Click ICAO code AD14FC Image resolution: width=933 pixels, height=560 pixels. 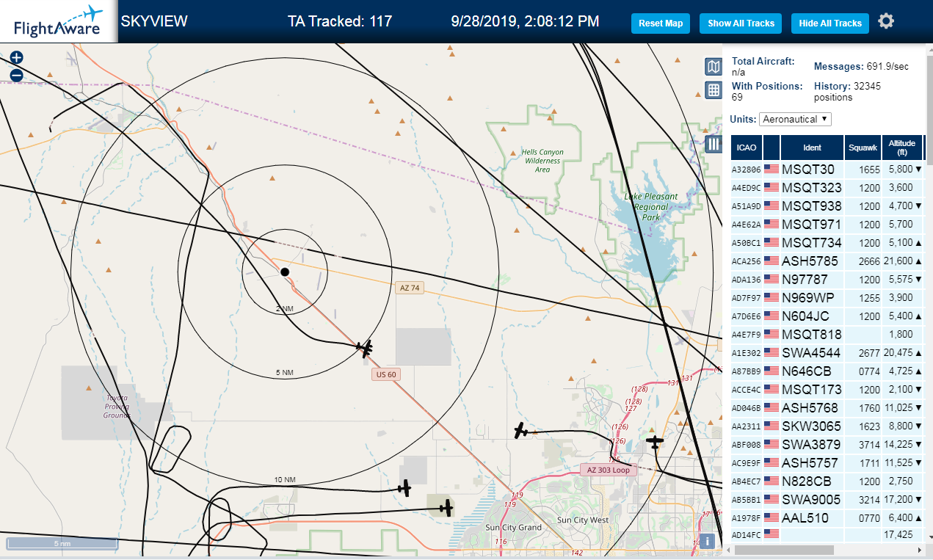point(746,535)
